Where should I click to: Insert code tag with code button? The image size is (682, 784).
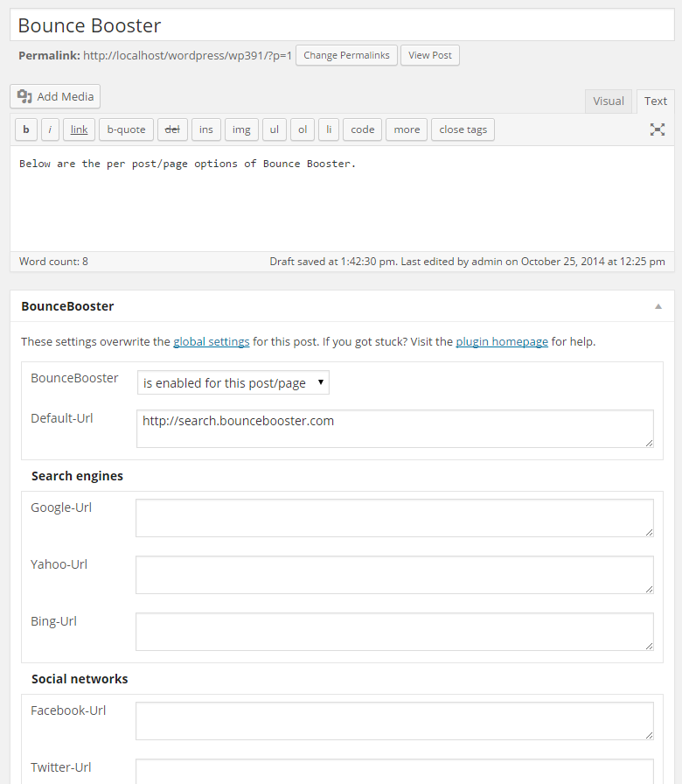(x=362, y=129)
